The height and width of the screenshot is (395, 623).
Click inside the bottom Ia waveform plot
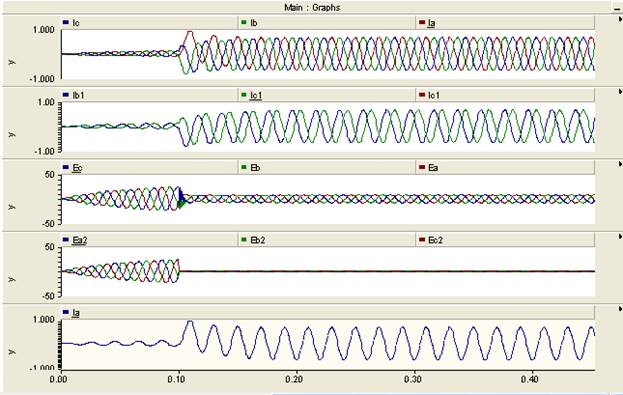coord(328,344)
